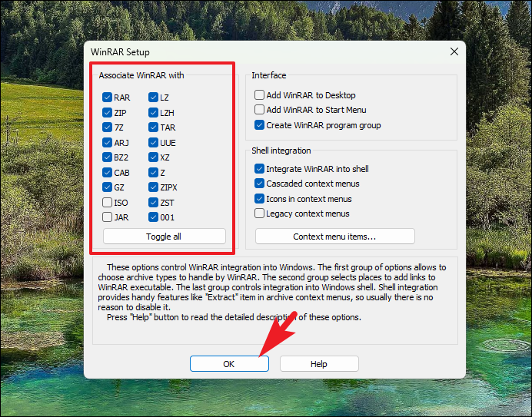Viewport: 532px width, 417px height.
Task: Uncheck the XZ format checkbox
Action: [153, 157]
